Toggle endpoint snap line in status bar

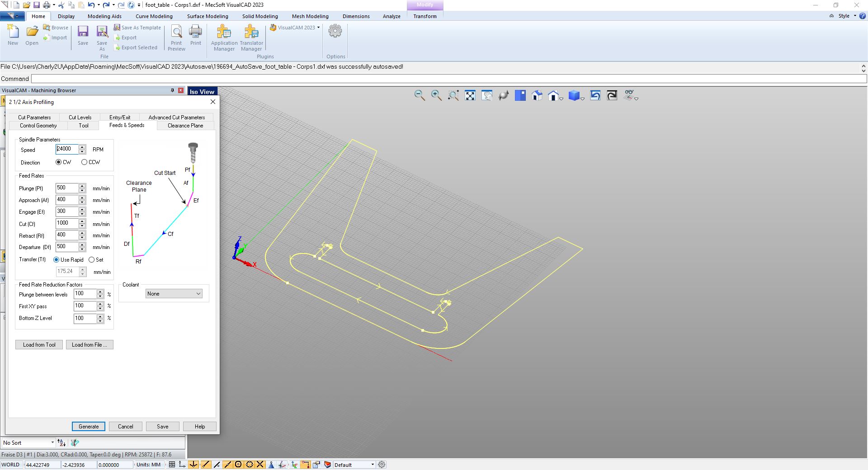click(x=206, y=465)
